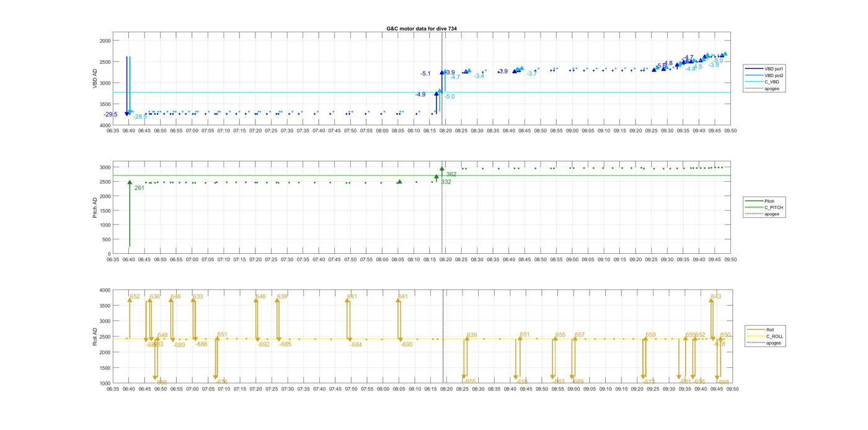
Task: Click the '500' tick on Pitch AD axis
Action: point(106,240)
